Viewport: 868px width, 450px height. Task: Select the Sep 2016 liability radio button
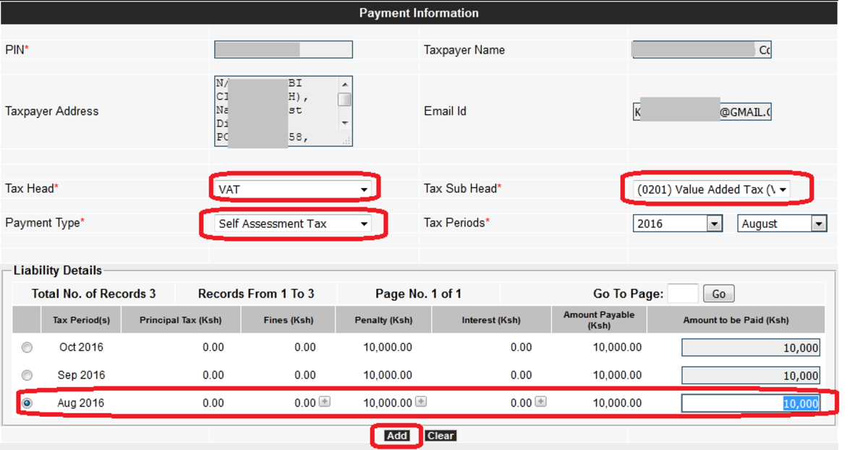click(27, 375)
